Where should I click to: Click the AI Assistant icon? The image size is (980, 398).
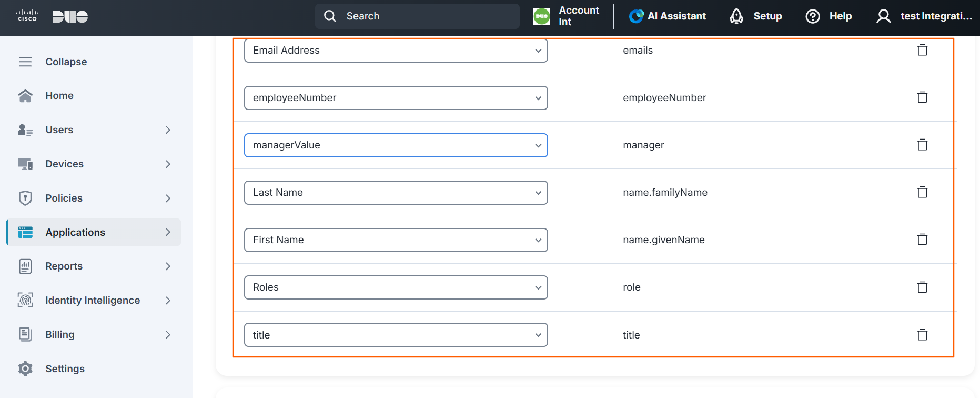tap(636, 16)
